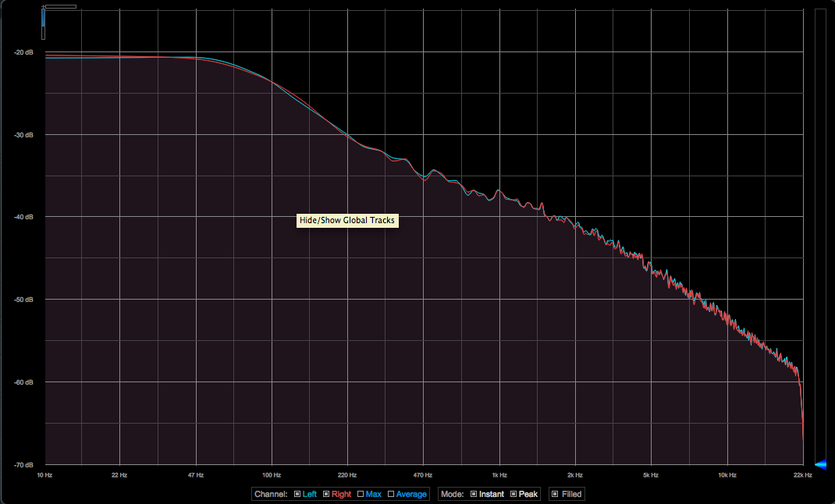Screen dimensions: 835x504
Task: Click the 10 Hz frequency label
Action: click(x=44, y=474)
